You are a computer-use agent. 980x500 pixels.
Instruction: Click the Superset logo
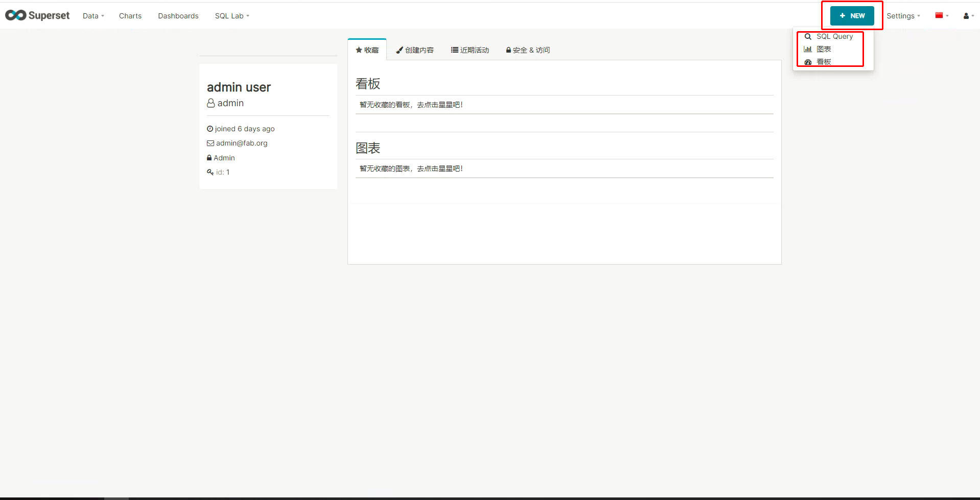[37, 15]
